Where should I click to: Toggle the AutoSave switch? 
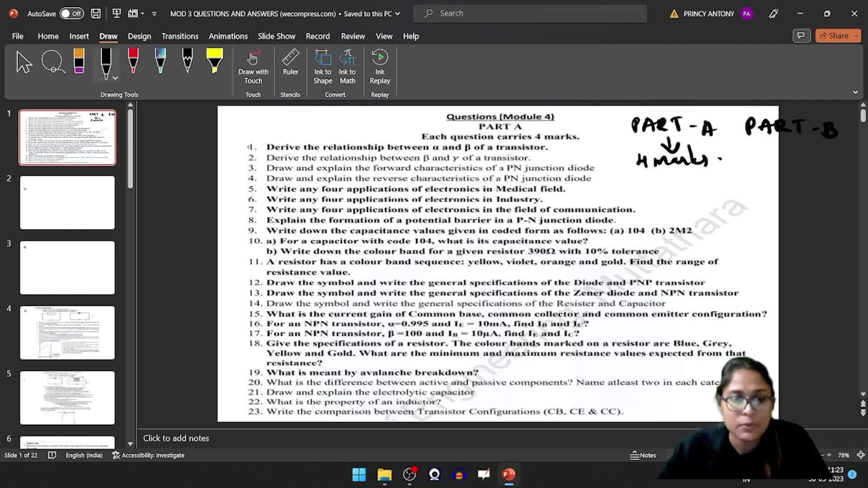point(71,14)
